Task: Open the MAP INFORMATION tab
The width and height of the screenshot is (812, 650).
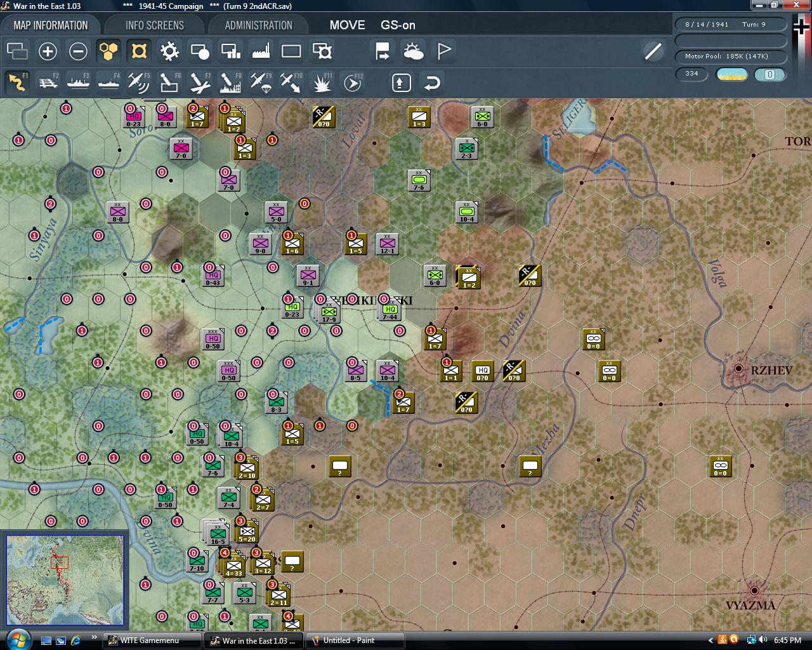Action: [x=51, y=25]
